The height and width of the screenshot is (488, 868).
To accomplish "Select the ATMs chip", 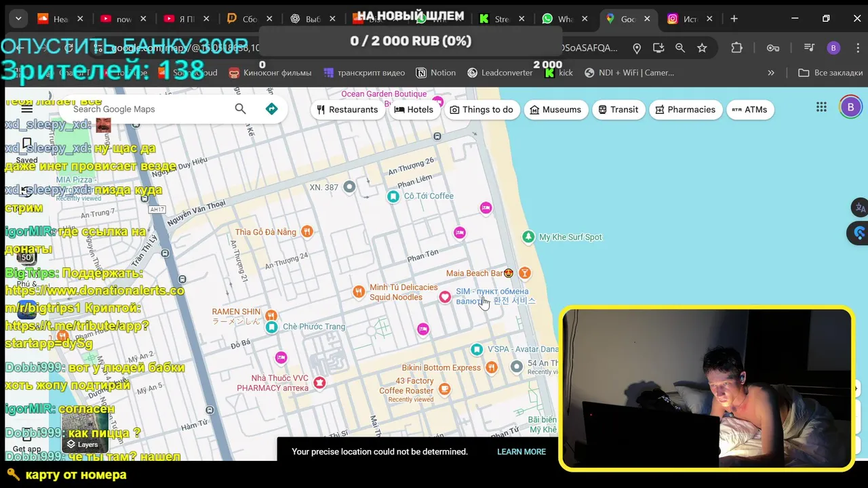I will 750,109.
